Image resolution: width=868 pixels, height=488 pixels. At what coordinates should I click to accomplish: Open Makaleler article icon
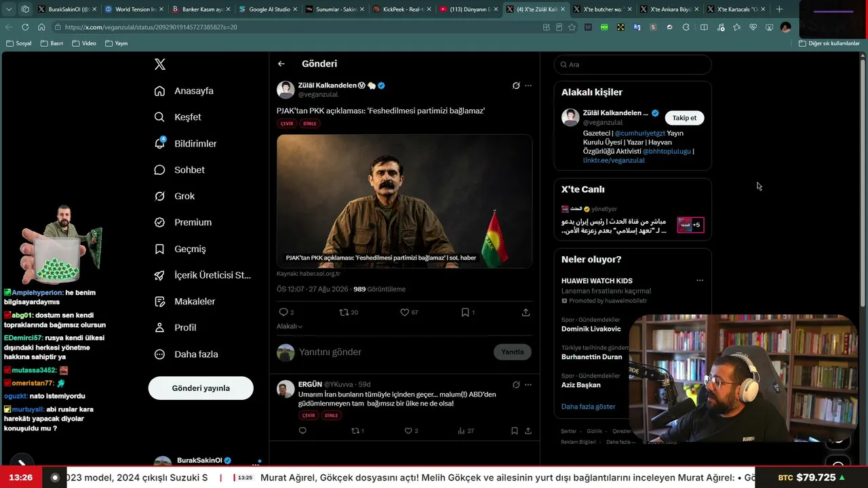click(x=159, y=302)
